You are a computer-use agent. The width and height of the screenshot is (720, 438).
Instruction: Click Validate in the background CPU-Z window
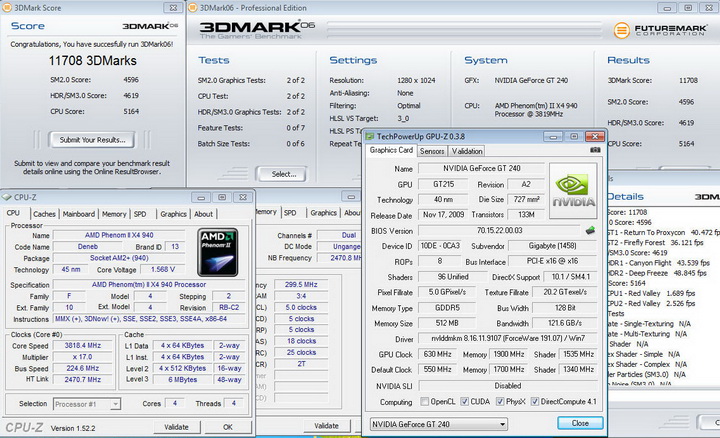(326, 426)
